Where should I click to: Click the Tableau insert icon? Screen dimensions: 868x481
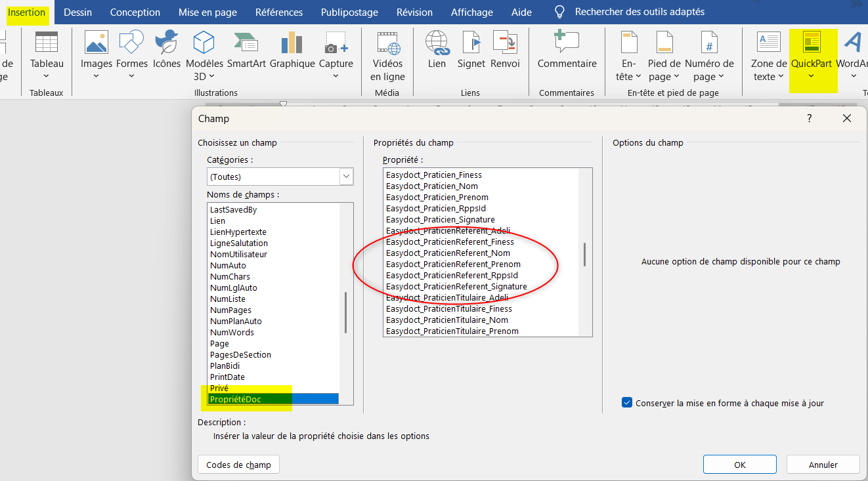(47, 43)
